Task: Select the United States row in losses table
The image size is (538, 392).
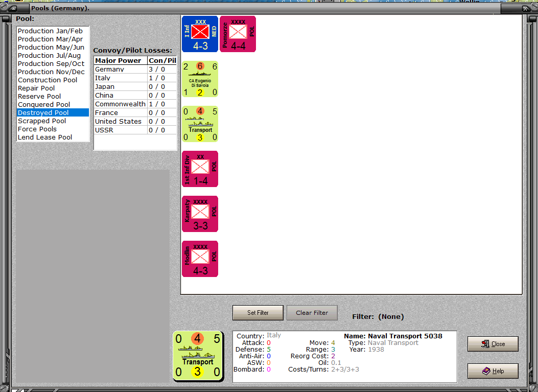Action: point(135,121)
